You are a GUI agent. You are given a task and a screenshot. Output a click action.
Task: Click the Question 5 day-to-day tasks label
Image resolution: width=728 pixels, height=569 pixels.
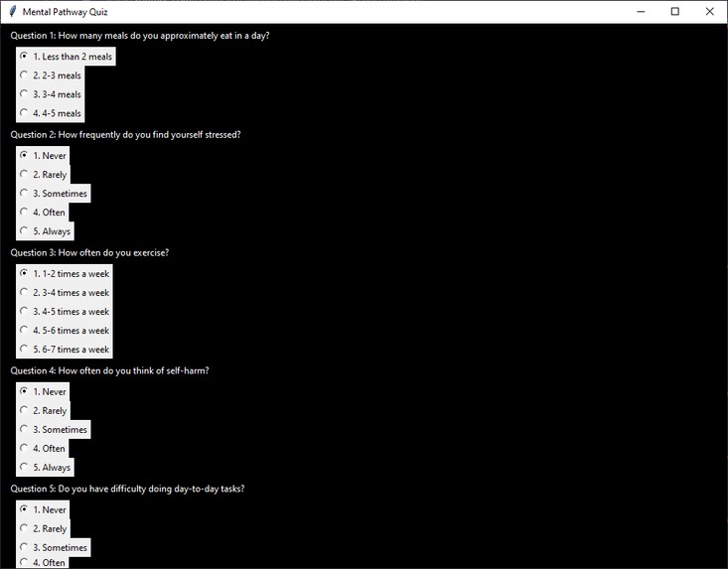tap(127, 489)
